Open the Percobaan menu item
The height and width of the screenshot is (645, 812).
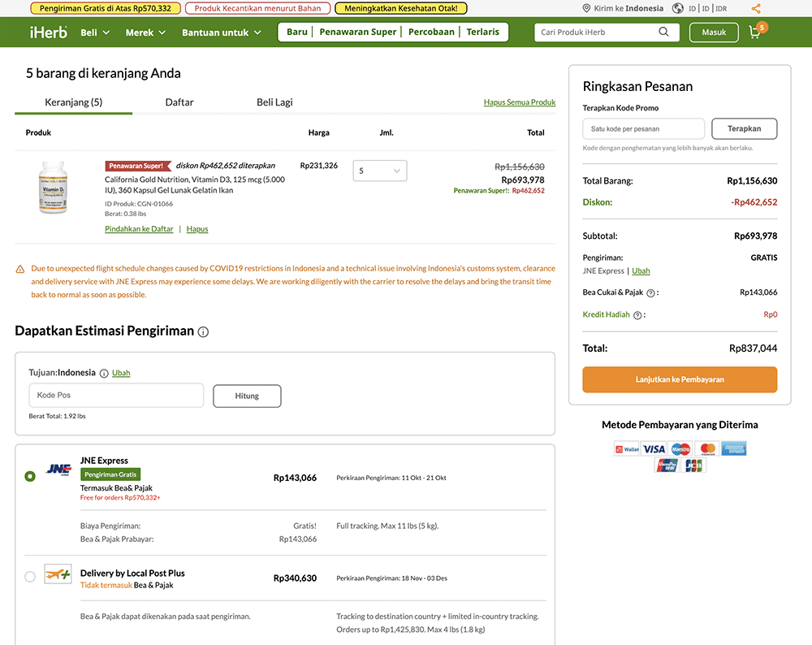point(431,32)
